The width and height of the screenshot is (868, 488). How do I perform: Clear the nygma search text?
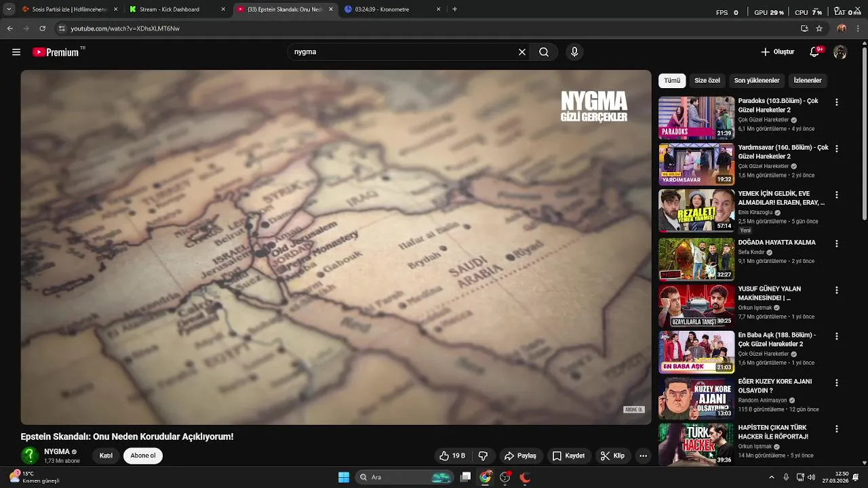pos(522,52)
